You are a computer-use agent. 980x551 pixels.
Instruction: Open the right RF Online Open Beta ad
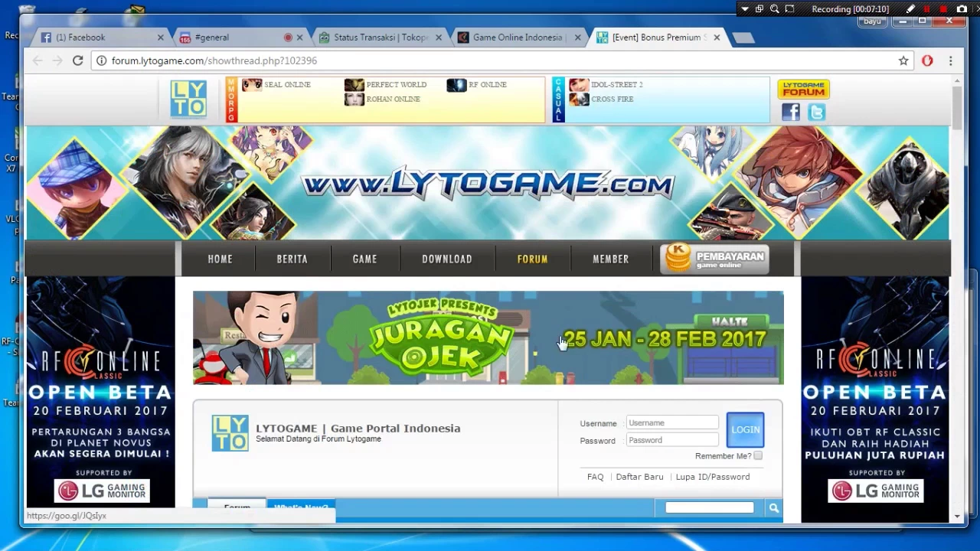click(x=875, y=391)
